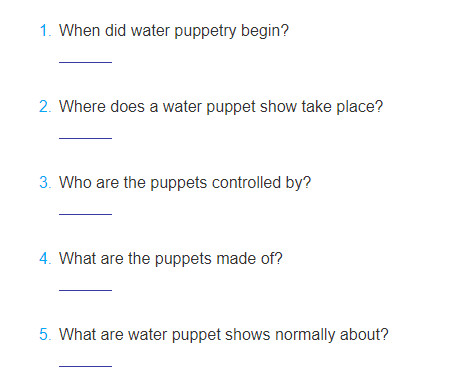Click the answer blank under question 2
Viewport: 461px width, 392px height.
click(x=85, y=138)
